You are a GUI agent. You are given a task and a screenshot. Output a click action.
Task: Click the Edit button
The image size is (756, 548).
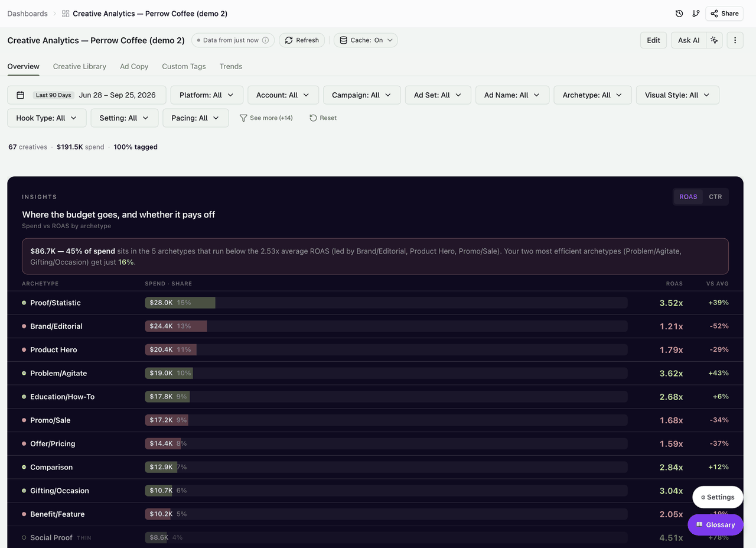(653, 40)
